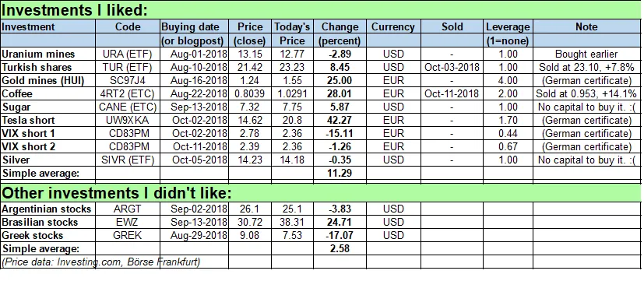Click the simple average 11.29 cell
Screen dimensions: 644x281
point(340,173)
